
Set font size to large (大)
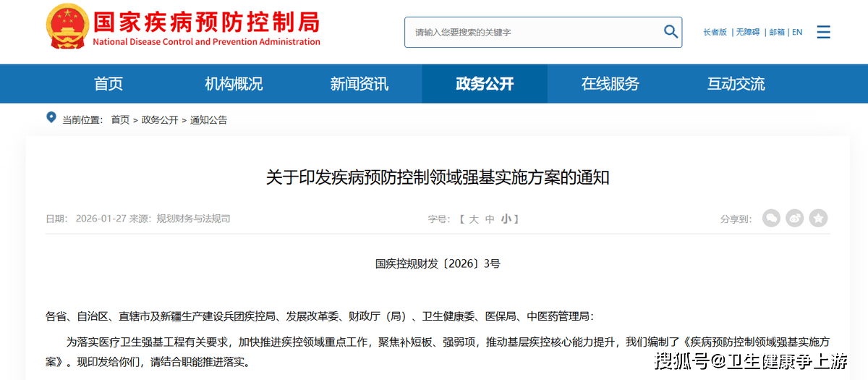474,219
